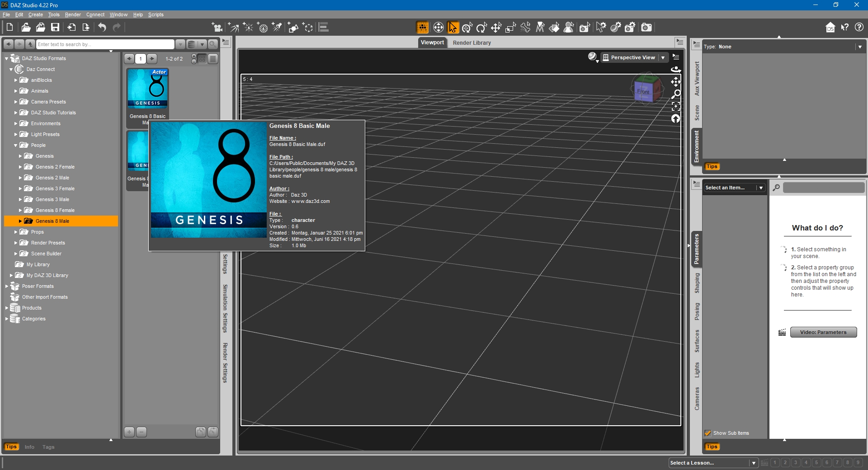
Task: Switch content library to list view
Action: coord(213,58)
